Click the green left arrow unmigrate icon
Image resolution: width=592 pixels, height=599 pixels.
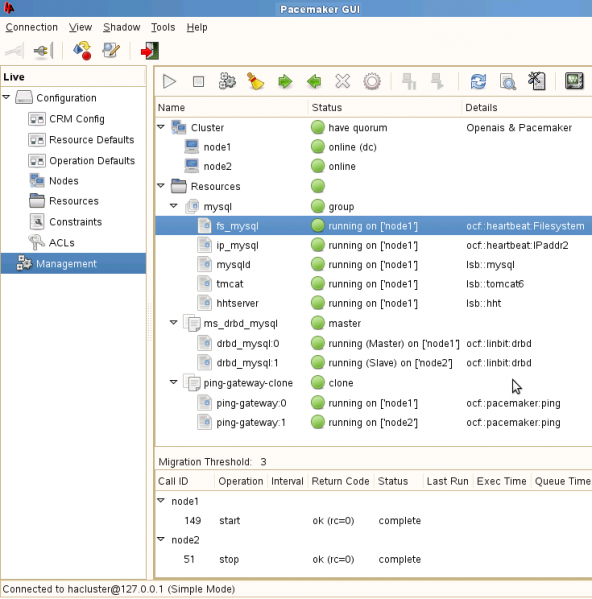click(x=314, y=81)
